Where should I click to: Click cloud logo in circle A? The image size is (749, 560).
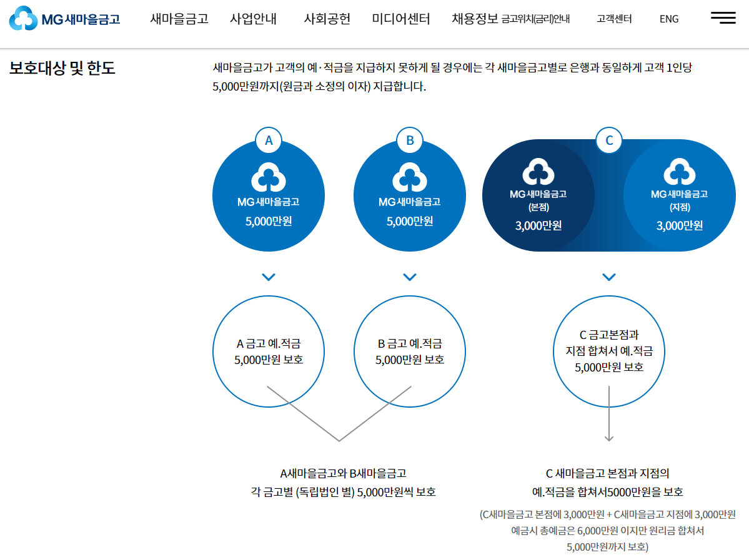click(269, 177)
